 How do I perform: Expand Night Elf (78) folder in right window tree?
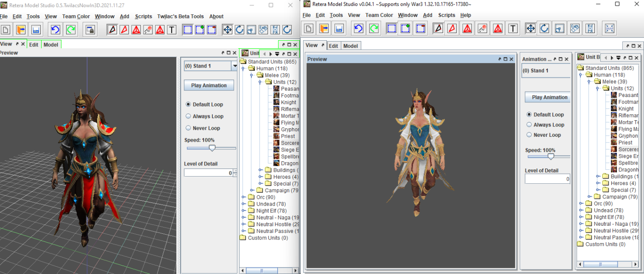pos(581,217)
